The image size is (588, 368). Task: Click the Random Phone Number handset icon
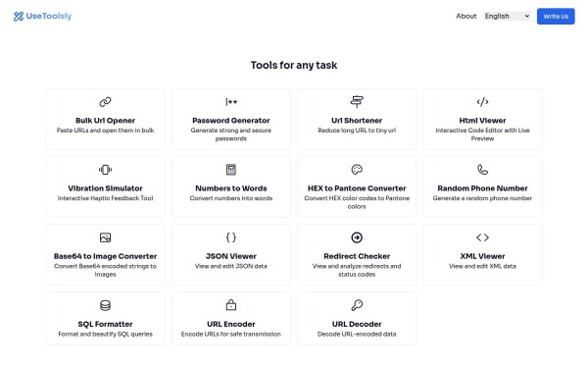[482, 170]
